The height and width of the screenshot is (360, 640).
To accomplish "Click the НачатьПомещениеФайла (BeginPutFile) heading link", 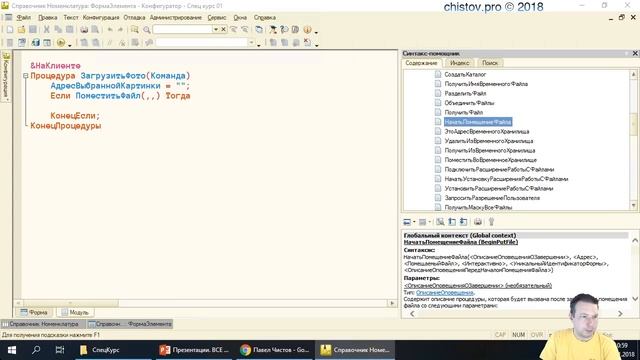I will click(460, 242).
